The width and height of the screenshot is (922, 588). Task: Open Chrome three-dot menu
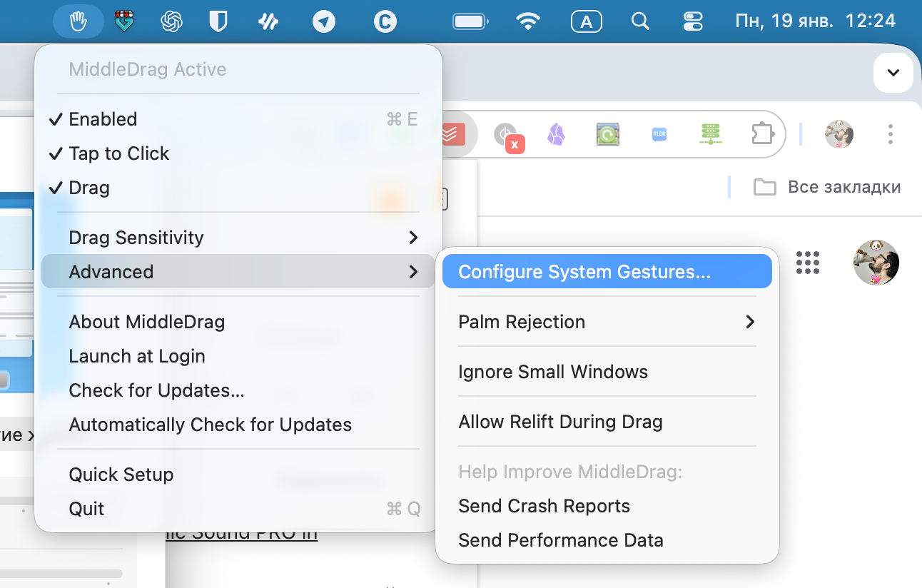891,134
